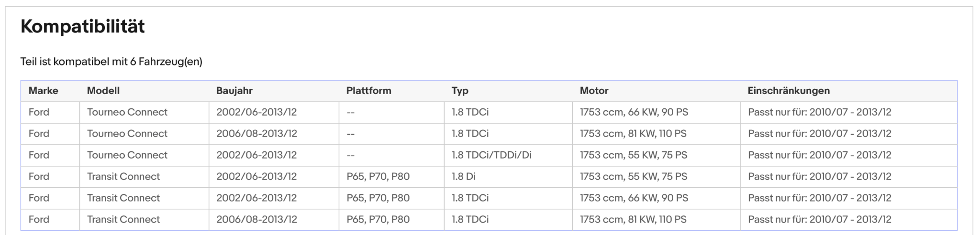Click the Einschränkungen column header
Viewport: 980px width, 235px height.
789,91
